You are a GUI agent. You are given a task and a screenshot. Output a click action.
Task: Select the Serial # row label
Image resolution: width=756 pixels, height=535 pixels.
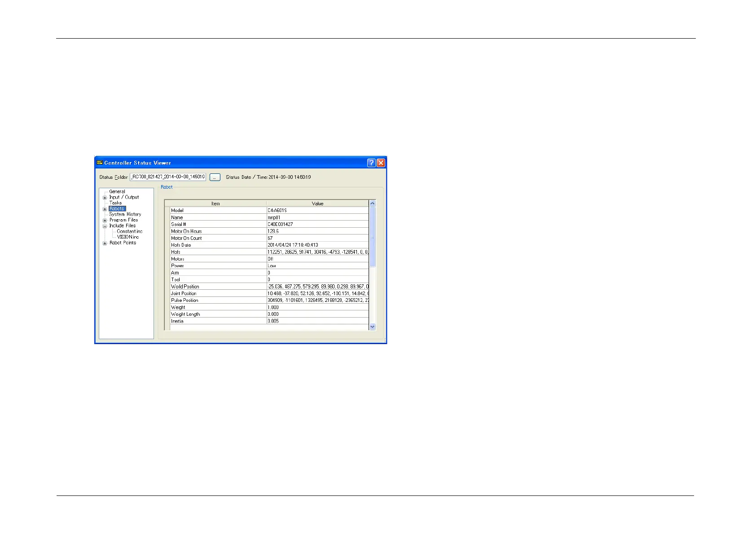[178, 224]
